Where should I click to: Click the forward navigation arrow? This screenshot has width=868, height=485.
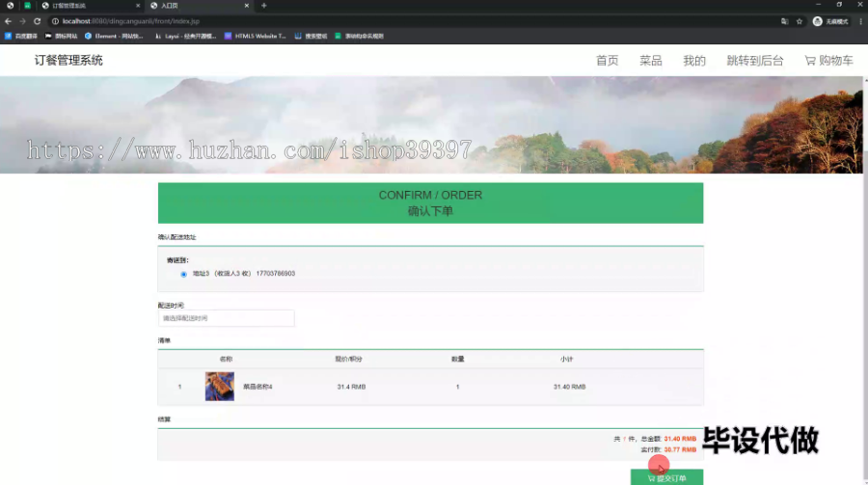(x=22, y=21)
